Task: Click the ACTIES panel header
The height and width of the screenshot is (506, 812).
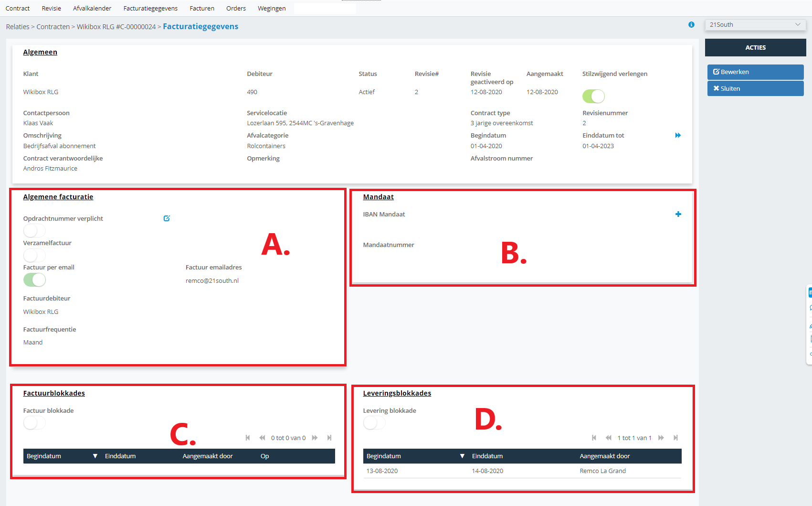Action: (x=755, y=47)
